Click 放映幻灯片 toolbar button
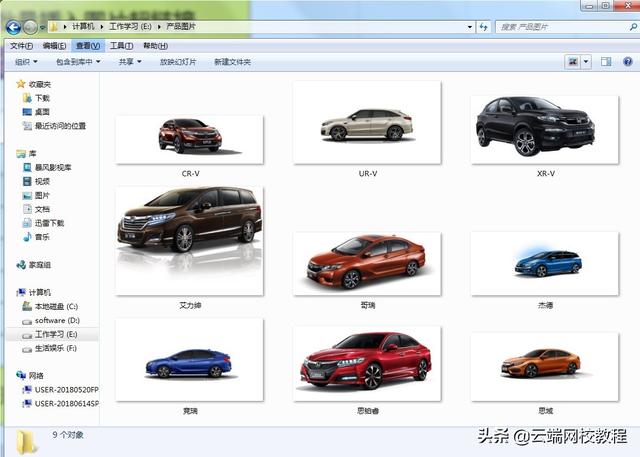The height and width of the screenshot is (457, 640). [178, 62]
